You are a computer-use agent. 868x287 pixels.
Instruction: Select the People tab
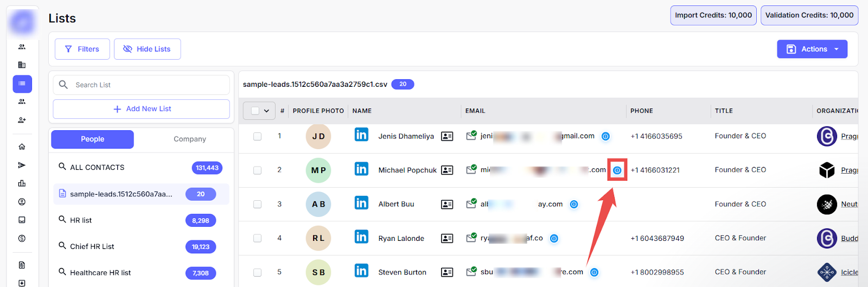click(x=92, y=139)
